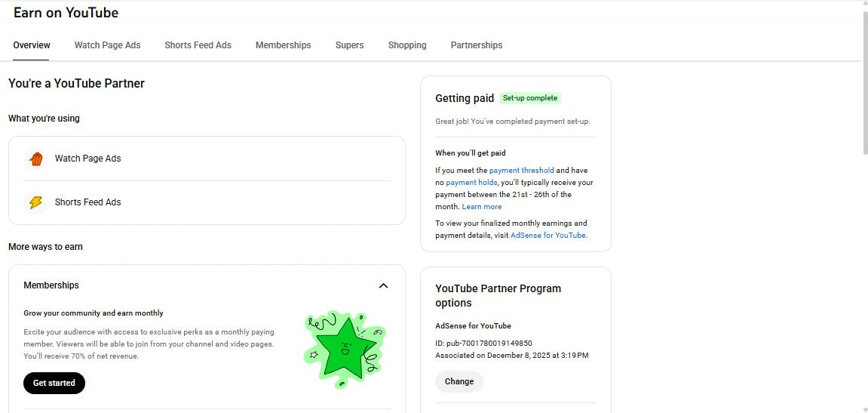The width and height of the screenshot is (868, 413).
Task: Switch to the Shorts Feed Ads tab
Action: click(198, 45)
